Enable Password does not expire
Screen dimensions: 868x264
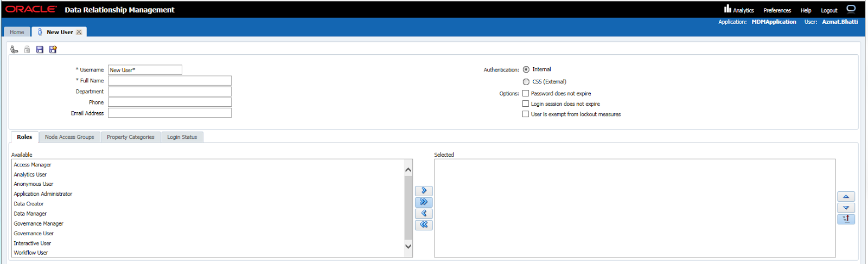coord(525,93)
